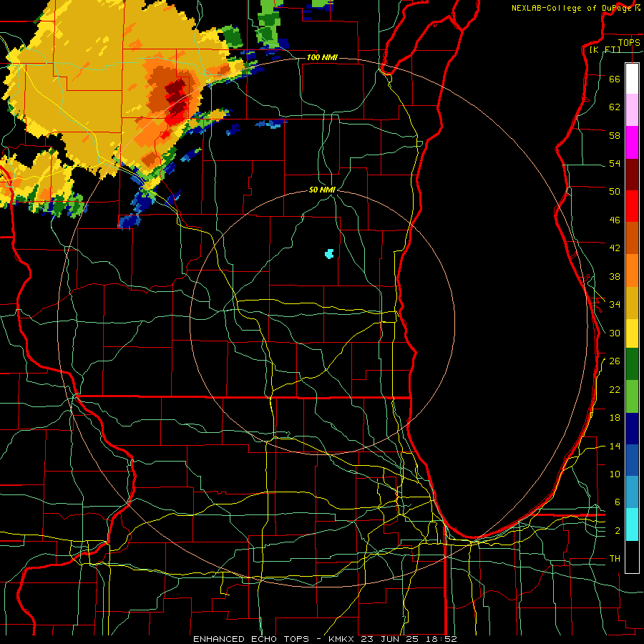Screen dimensions: 644x644
Task: Click the orange 38-42 K FT legend swatch
Action: [632, 270]
